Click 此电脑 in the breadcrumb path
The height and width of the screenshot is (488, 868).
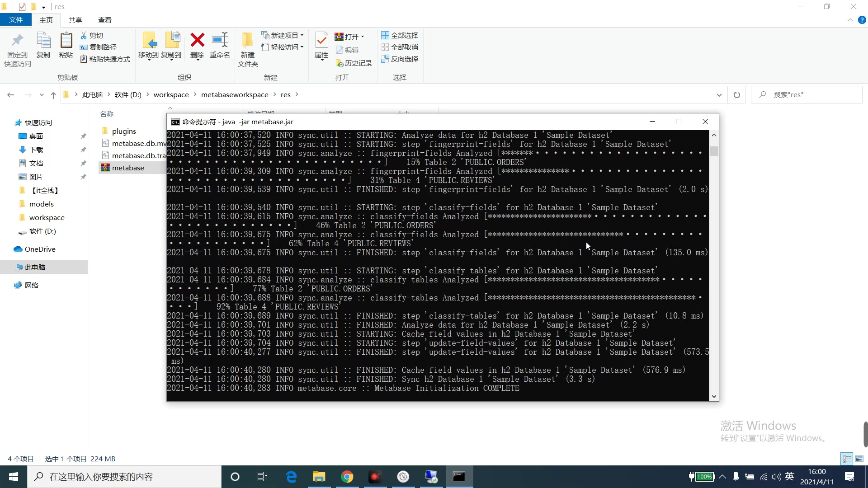92,94
